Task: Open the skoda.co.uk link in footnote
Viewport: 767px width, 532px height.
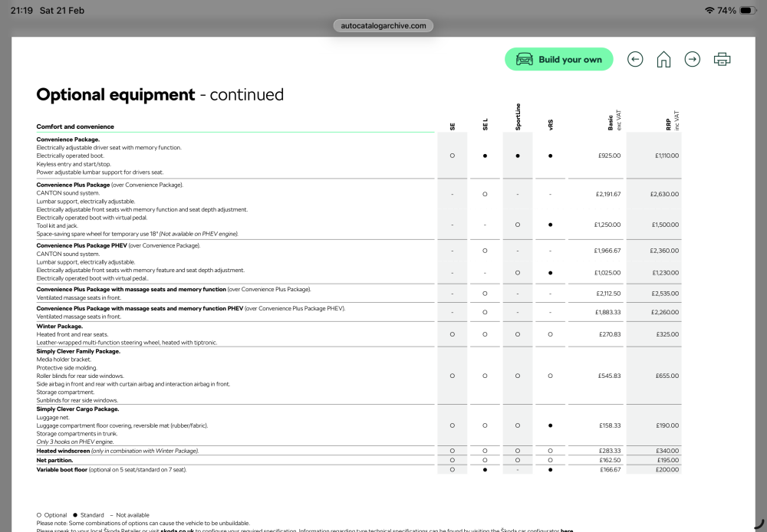Action: pyautogui.click(x=177, y=530)
